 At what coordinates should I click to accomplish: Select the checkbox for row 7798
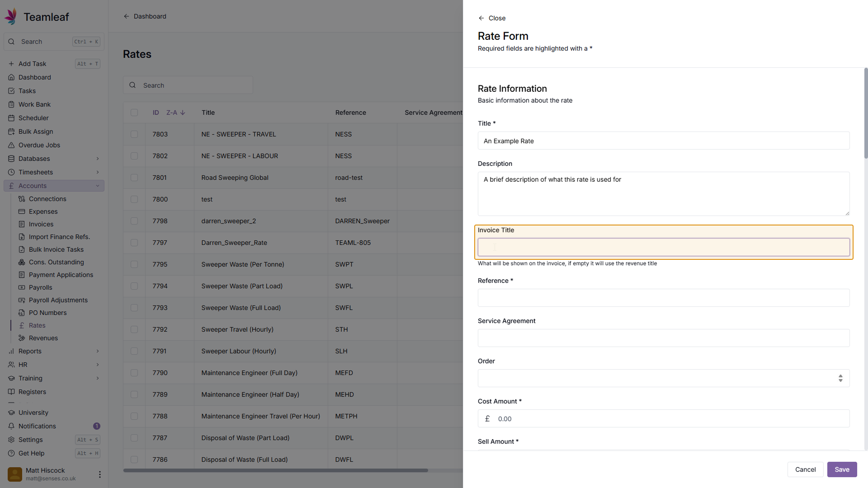point(134,221)
